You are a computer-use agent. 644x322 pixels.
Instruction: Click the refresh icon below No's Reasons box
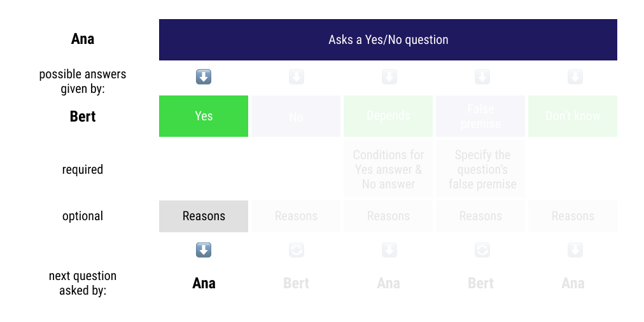pyautogui.click(x=297, y=250)
